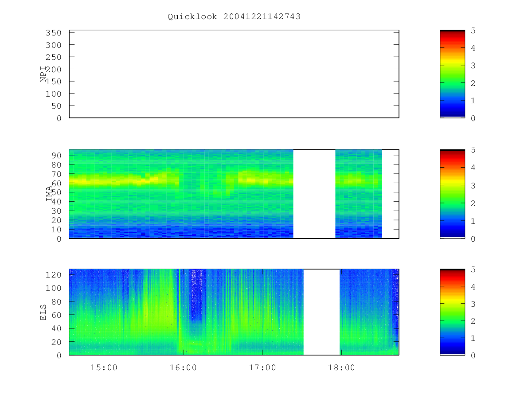Select the 250 tick label on the NPI axis
This screenshot has width=532, height=399.
click(x=54, y=57)
